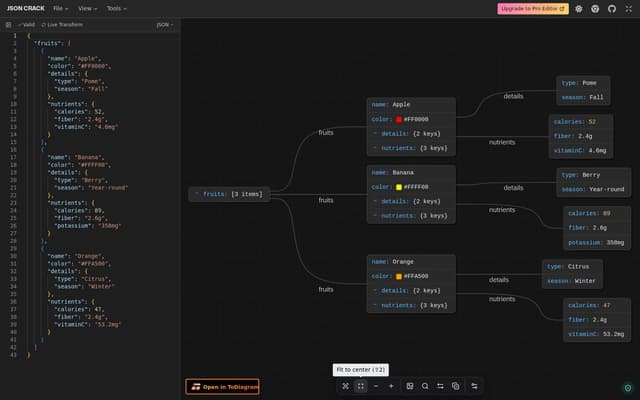This screenshot has height=400, width=640.
Task: Click "season": "Winter" line in editor
Action: pyautogui.click(x=84, y=287)
